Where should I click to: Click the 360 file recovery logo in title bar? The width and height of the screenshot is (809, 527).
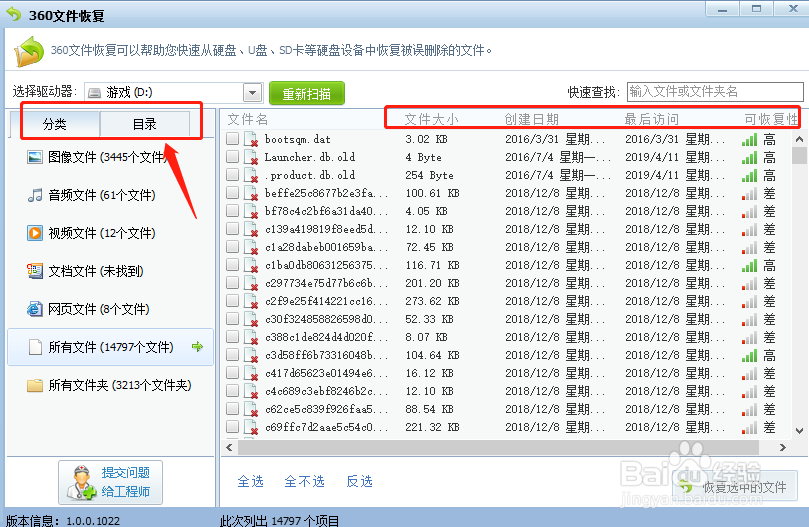pyautogui.click(x=13, y=14)
